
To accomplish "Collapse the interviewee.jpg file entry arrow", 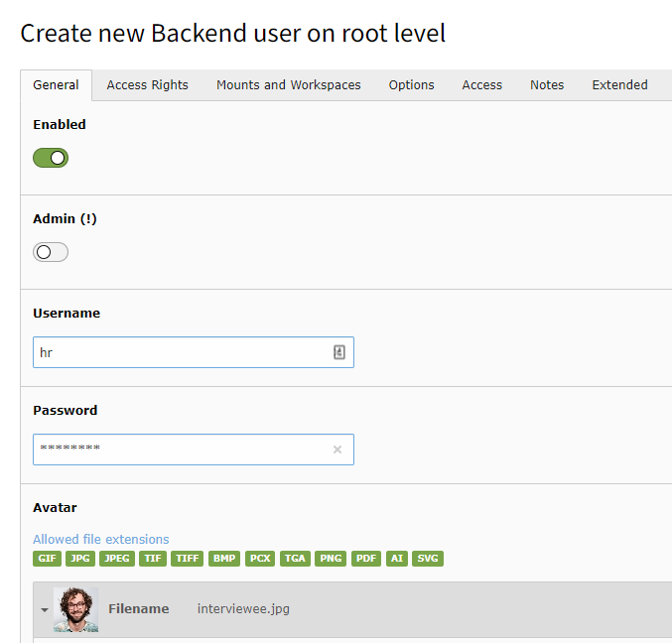I will (x=45, y=609).
